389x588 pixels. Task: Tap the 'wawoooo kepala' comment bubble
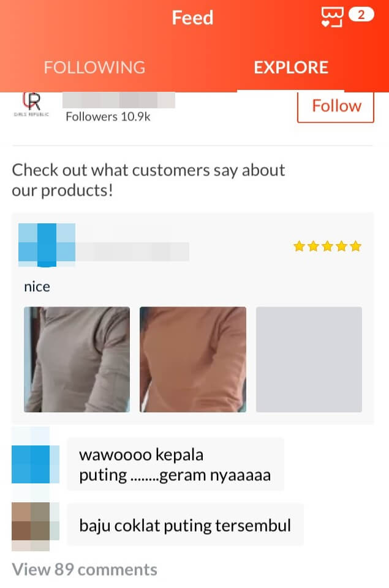tap(175, 464)
